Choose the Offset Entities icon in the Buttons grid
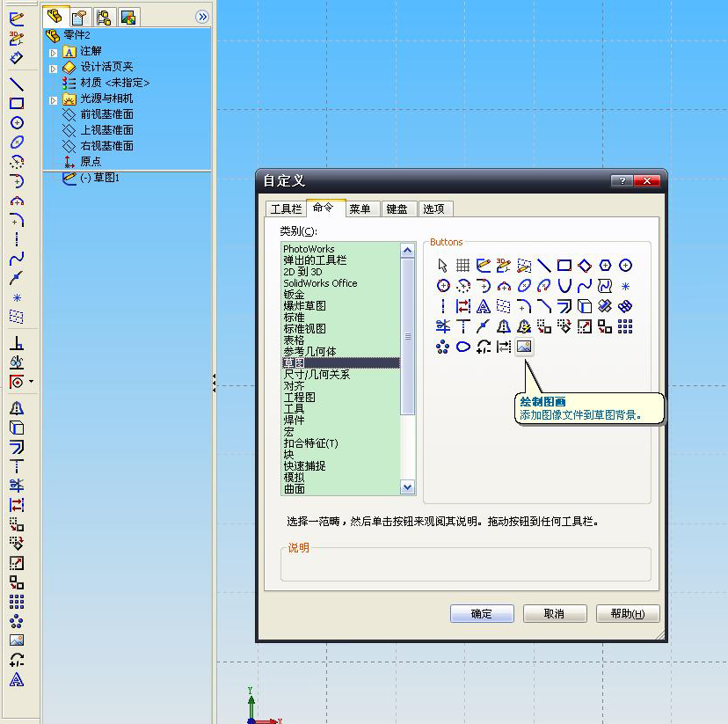Image resolution: width=728 pixels, height=724 pixels. [564, 306]
